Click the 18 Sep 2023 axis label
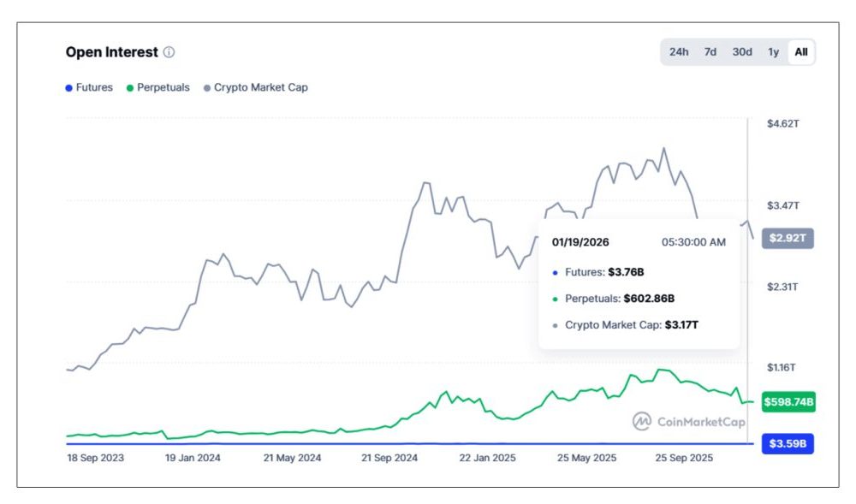 click(97, 458)
